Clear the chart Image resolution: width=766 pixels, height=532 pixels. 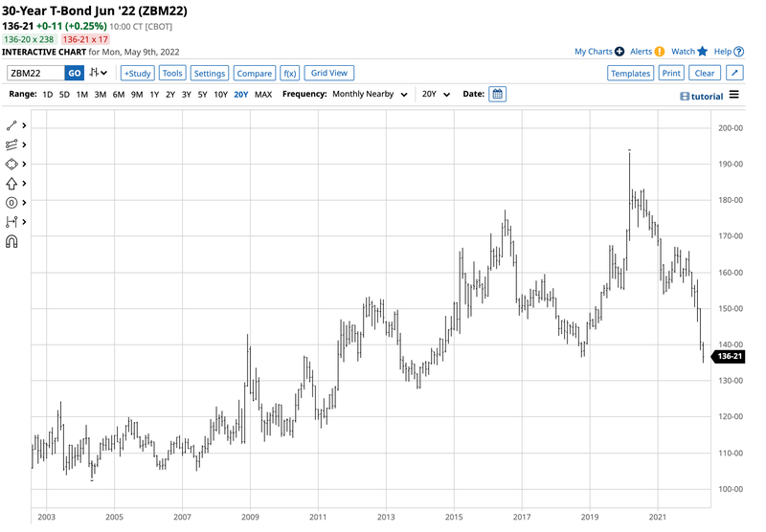coord(705,74)
